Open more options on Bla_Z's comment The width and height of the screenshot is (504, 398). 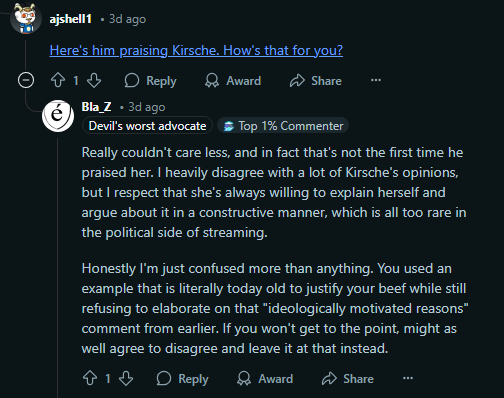click(408, 378)
